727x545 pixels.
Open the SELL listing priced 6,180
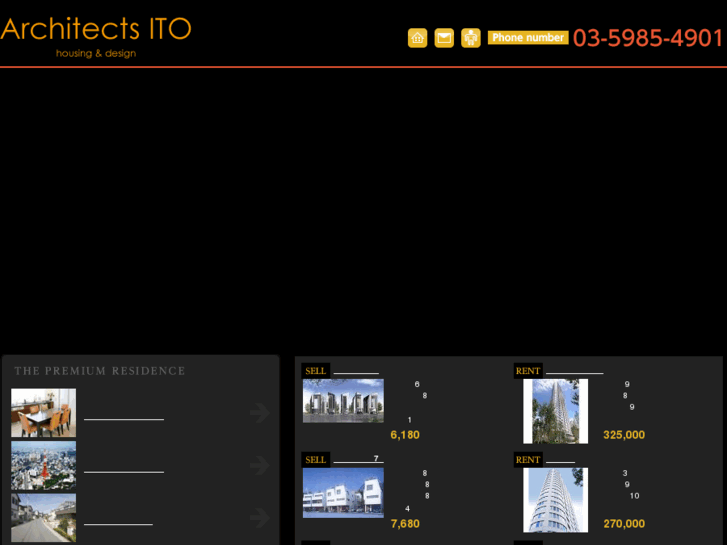(343, 401)
